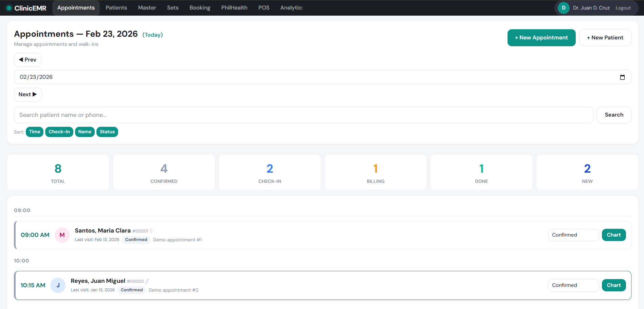Focus the patient name or phone search field
644x309 pixels.
303,115
